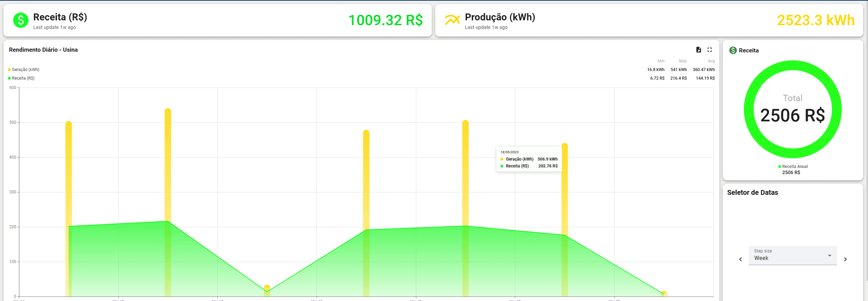Go to previous week with left arrow

click(x=740, y=259)
